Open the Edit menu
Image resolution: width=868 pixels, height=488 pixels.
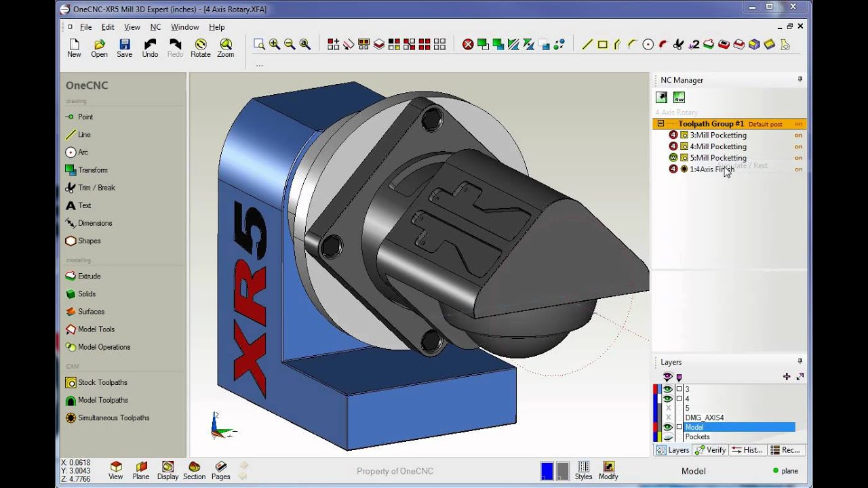coord(108,27)
